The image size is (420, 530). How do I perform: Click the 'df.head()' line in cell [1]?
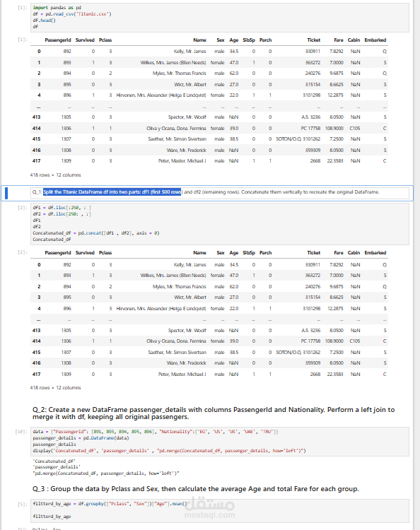[x=45, y=20]
